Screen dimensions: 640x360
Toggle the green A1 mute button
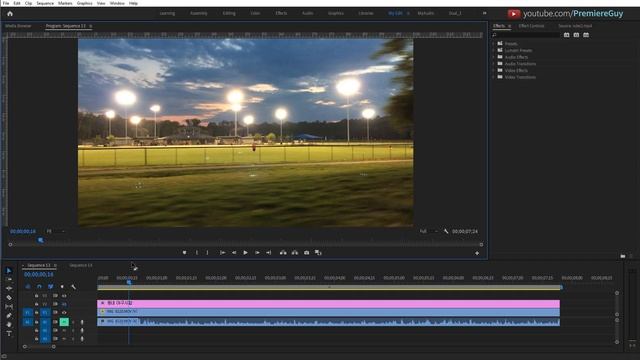point(64,322)
